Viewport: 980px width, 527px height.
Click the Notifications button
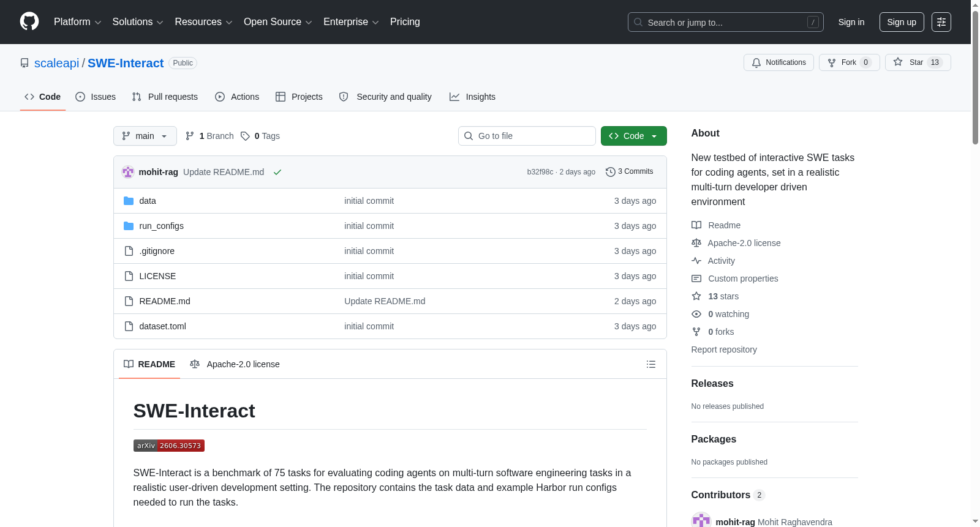coord(778,62)
